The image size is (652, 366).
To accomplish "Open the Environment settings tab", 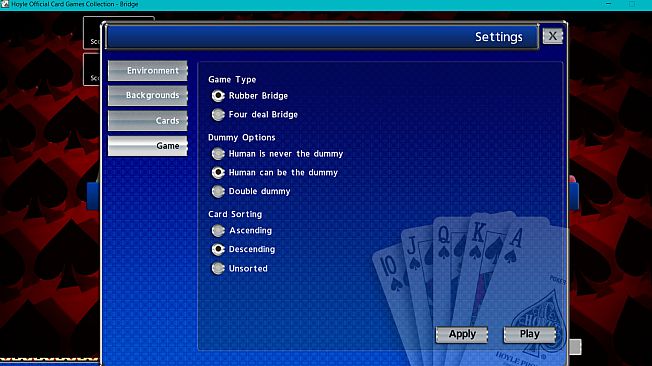I will coord(148,71).
